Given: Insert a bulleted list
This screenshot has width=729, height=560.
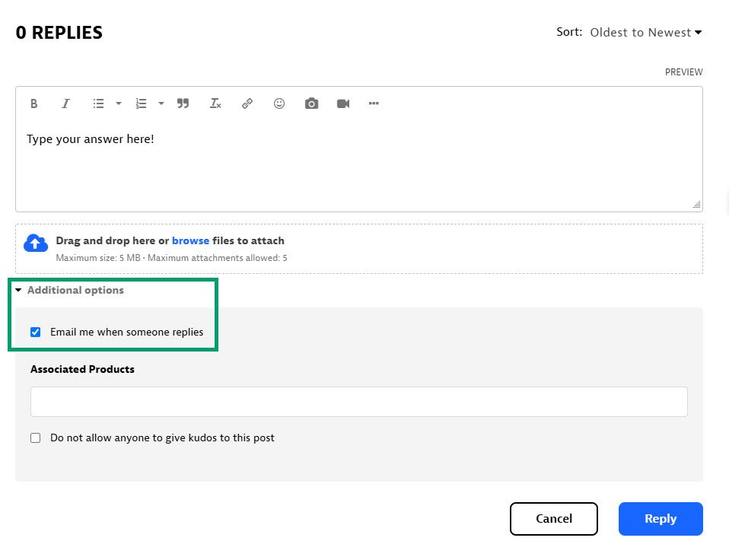Looking at the screenshot, I should [98, 103].
